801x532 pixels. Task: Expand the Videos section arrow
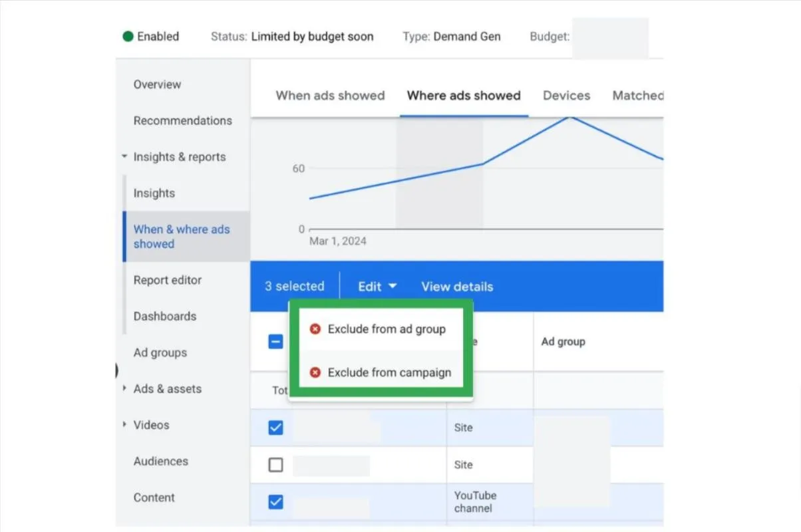124,425
